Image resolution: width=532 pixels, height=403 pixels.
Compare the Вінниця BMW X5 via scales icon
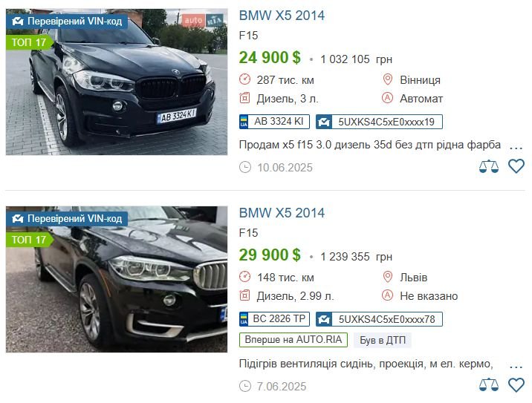[489, 166]
